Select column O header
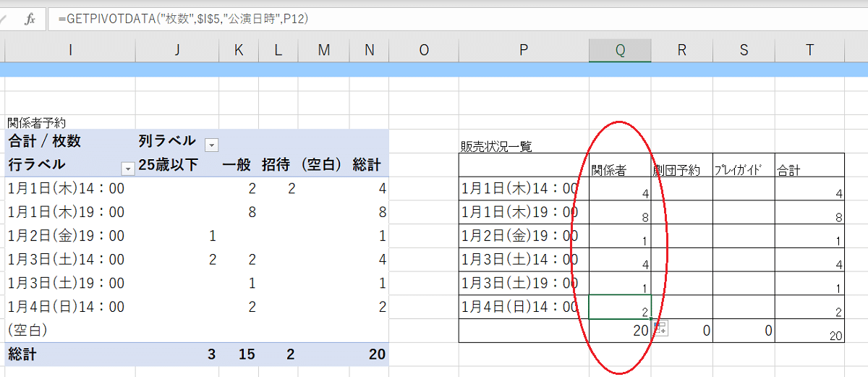This screenshot has width=868, height=377. 424,49
